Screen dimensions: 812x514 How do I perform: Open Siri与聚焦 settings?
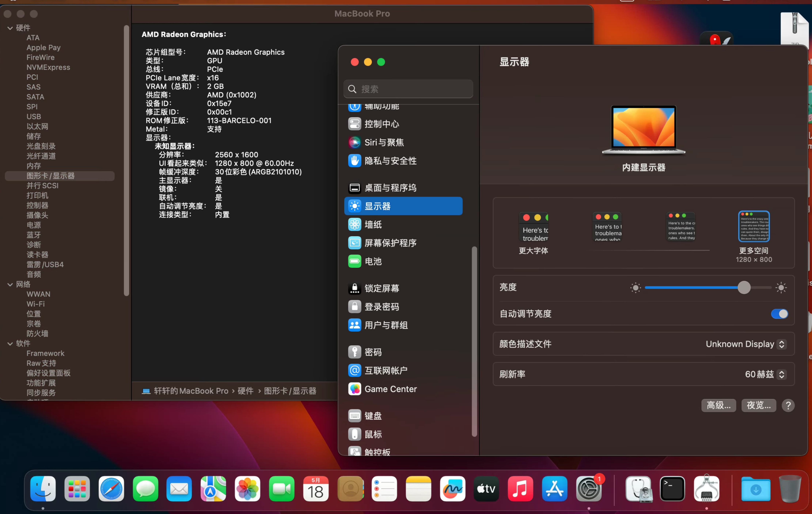point(355,142)
